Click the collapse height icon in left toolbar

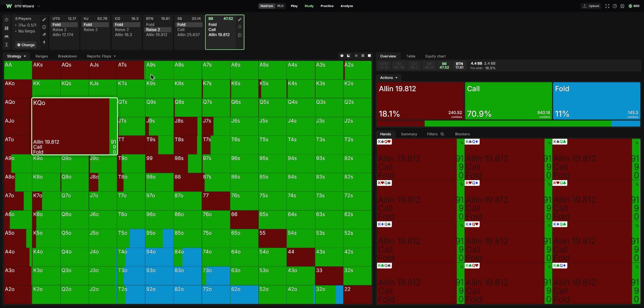click(x=7, y=45)
